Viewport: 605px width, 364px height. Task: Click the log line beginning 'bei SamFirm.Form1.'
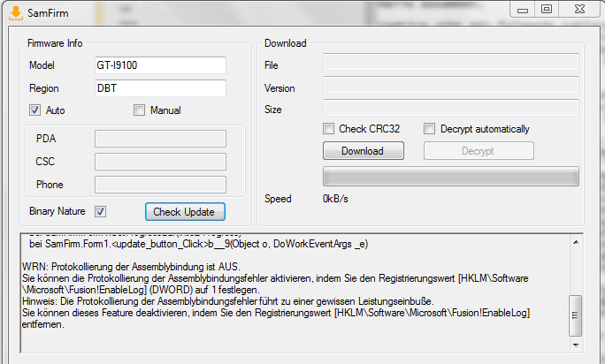pos(199,244)
